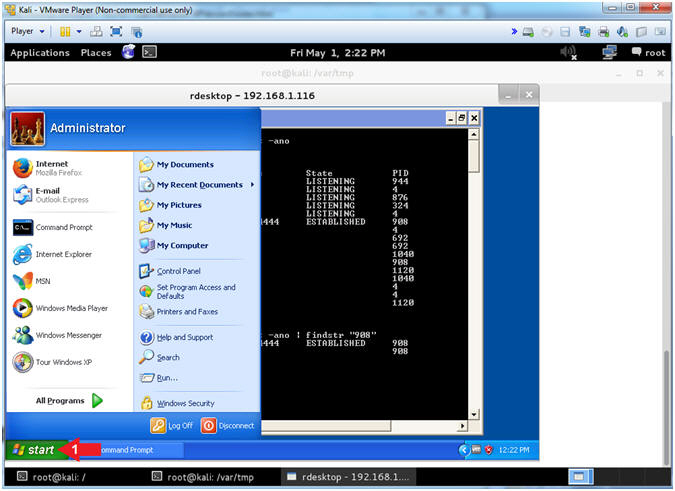This screenshot has width=675, height=491.
Task: Click the security shield tray icon
Action: (x=489, y=450)
